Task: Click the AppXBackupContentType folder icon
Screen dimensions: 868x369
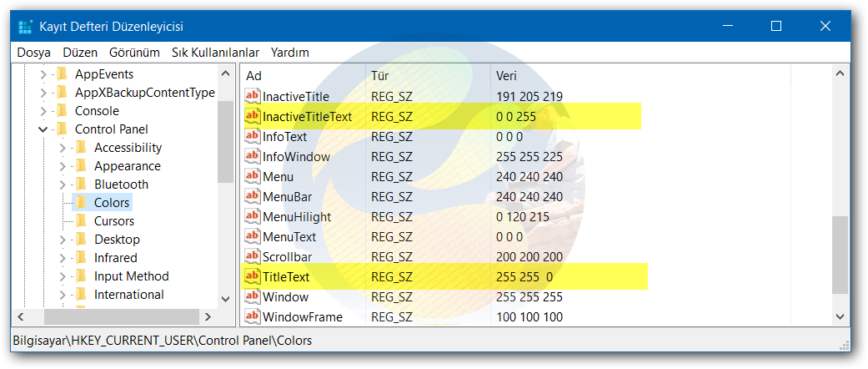Action: pos(62,93)
